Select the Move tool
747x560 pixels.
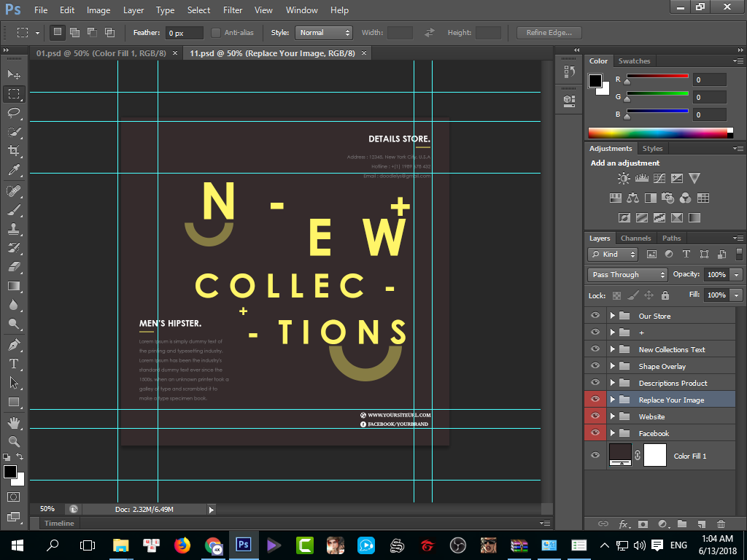point(14,74)
